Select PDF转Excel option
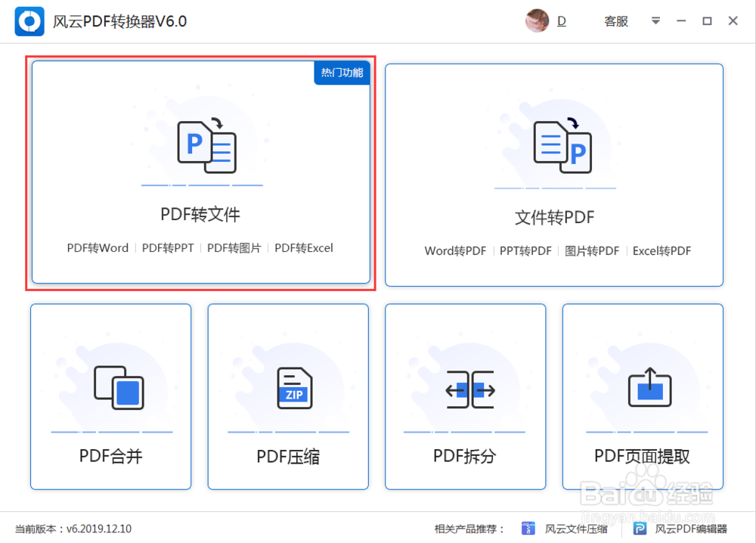Image resolution: width=756 pixels, height=543 pixels. pos(304,248)
